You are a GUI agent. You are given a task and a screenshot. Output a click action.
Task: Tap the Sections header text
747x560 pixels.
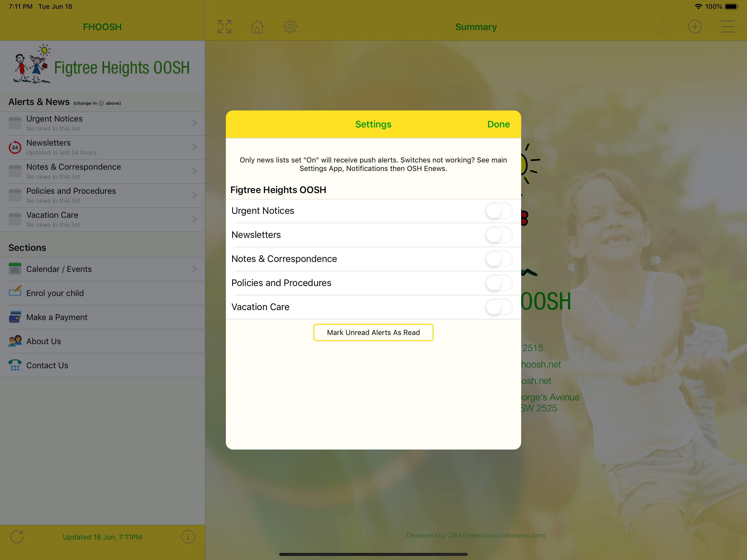coord(27,247)
